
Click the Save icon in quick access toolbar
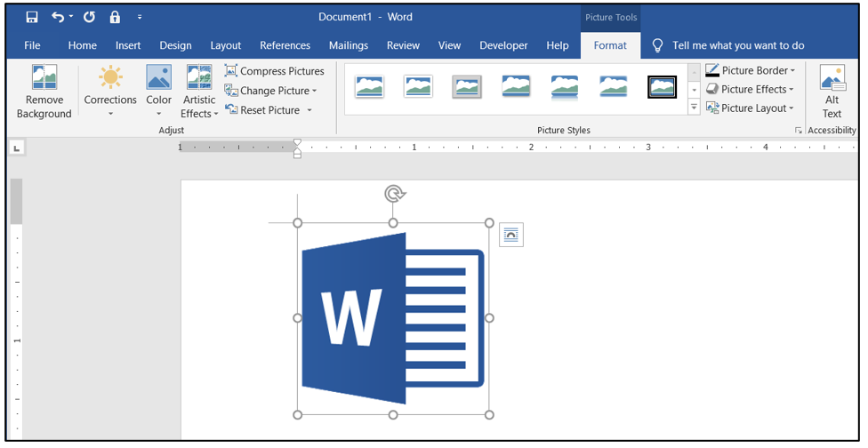point(32,17)
